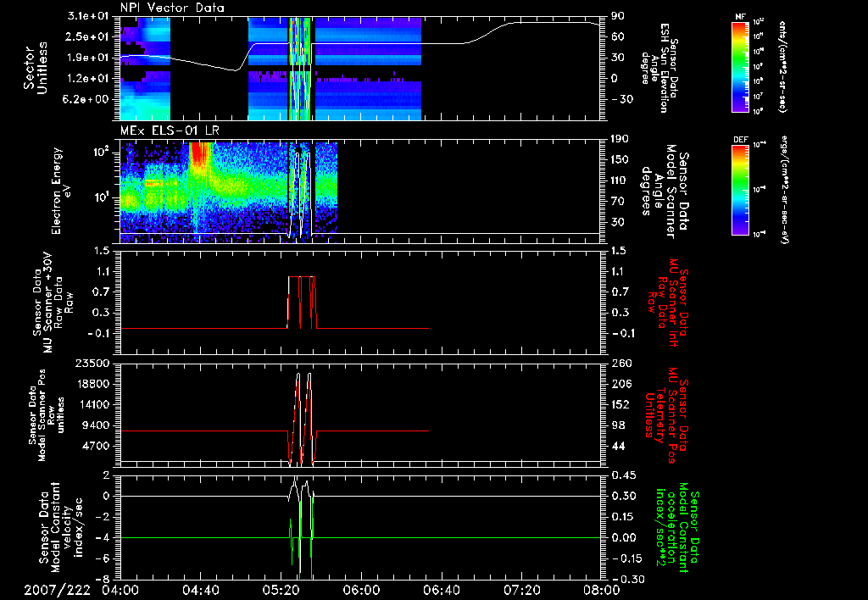868x600 pixels.
Task: Click the '3.1e+01' sector tick value
Action: 88,16
